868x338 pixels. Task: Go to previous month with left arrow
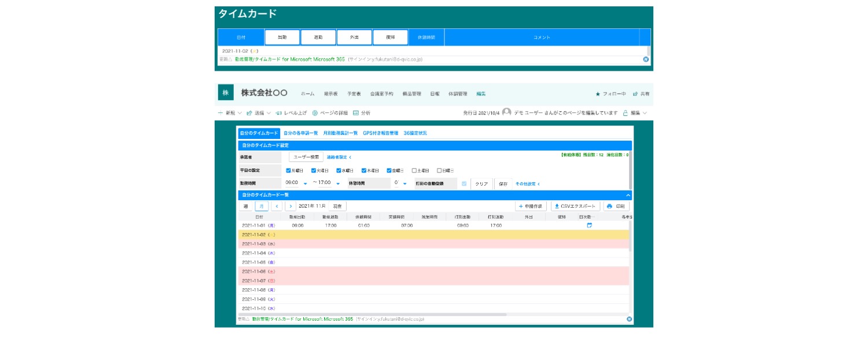(277, 206)
